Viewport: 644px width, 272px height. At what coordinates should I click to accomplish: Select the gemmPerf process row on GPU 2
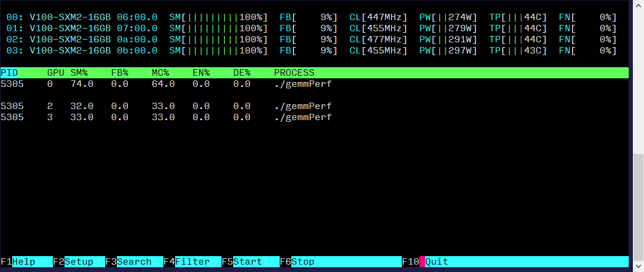coord(315,106)
